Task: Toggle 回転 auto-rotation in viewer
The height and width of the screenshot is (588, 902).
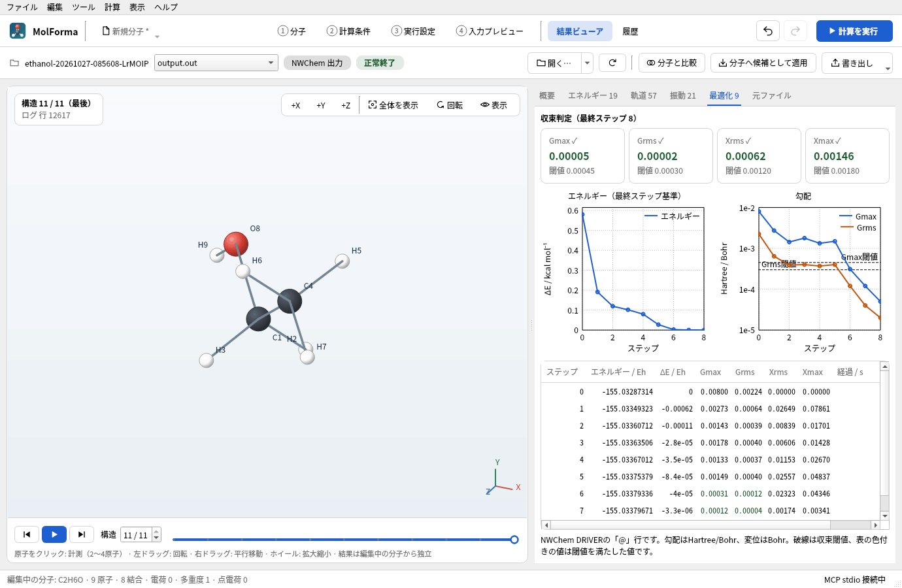Action: click(450, 105)
